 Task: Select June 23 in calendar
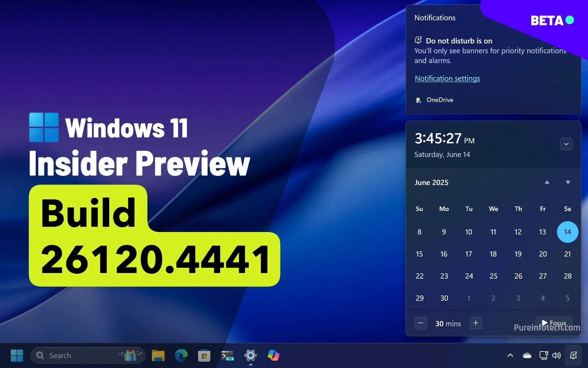click(x=444, y=276)
